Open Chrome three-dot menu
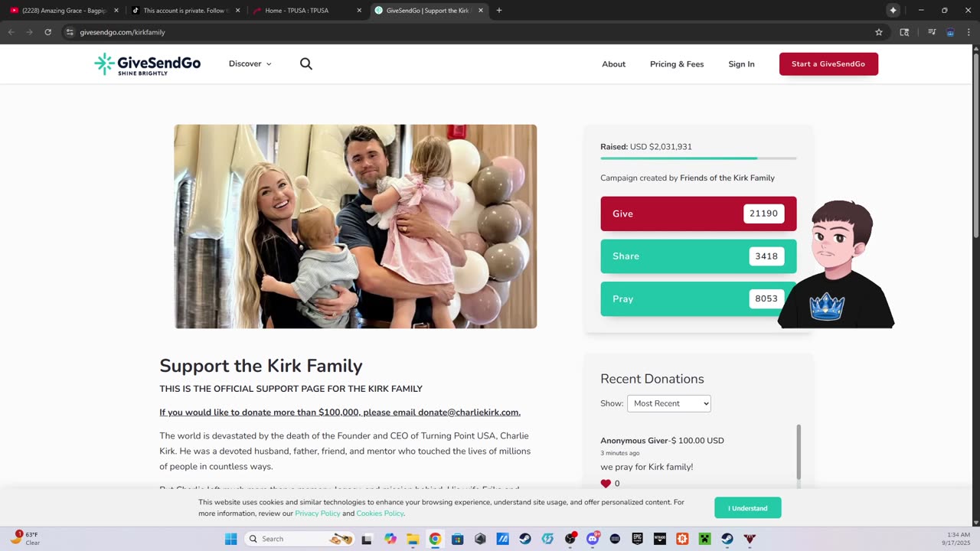Screen dimensions: 980x551 click(x=969, y=32)
